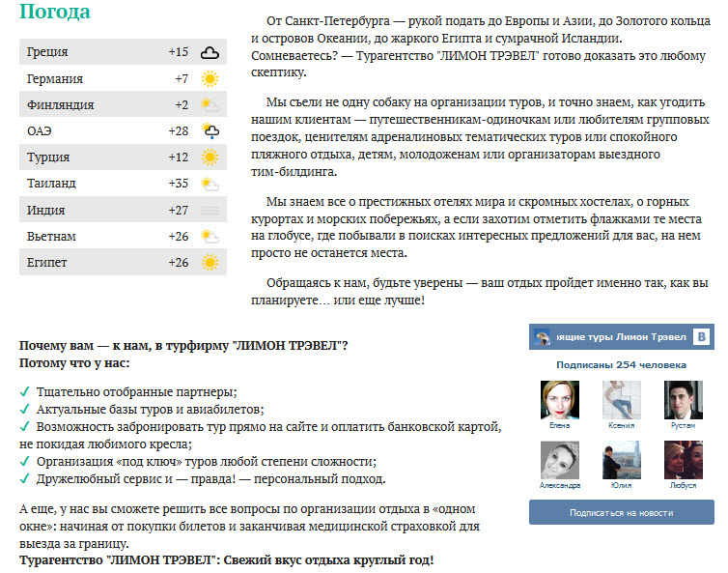
Task: Open Юлия's profile photo
Action: tap(621, 460)
